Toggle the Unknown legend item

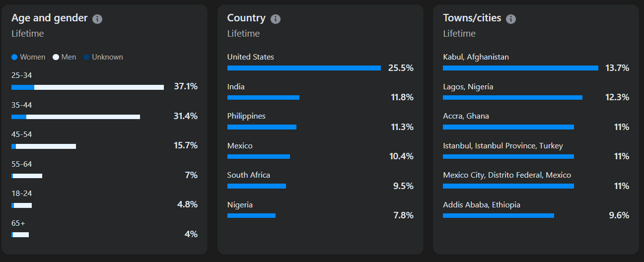click(103, 57)
